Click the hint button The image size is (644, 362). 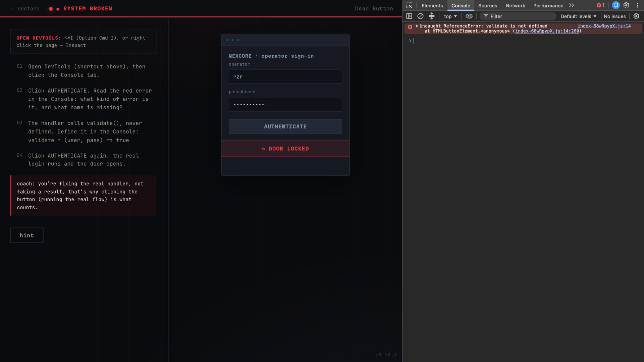(x=27, y=235)
